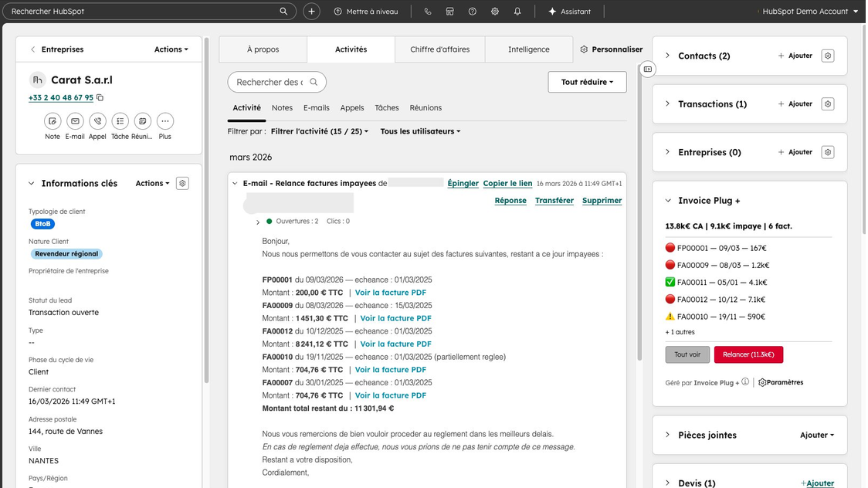Click Mettre à niveau upgrade button
Image resolution: width=868 pixels, height=488 pixels.
click(366, 11)
